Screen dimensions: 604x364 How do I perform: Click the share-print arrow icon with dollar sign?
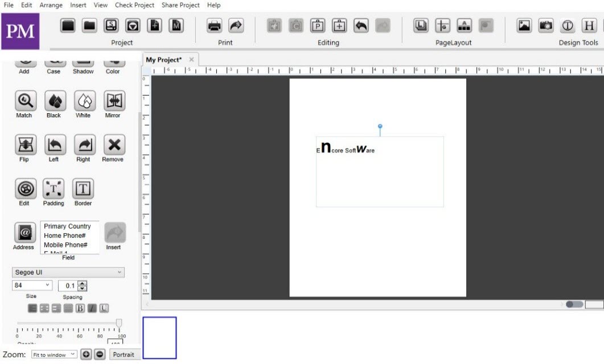click(x=236, y=26)
